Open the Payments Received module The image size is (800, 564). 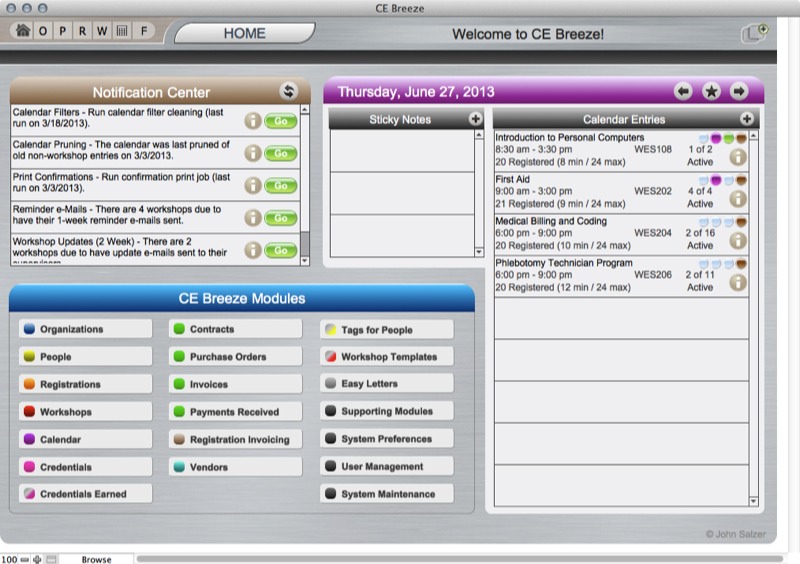click(235, 412)
